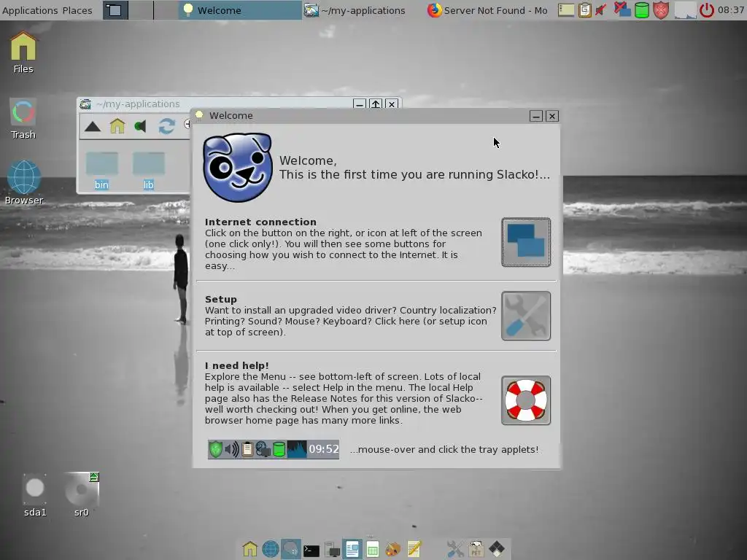Image resolution: width=747 pixels, height=560 pixels.
Task: Switch to the ~/my-applications taskbar entry
Action: pos(363,10)
